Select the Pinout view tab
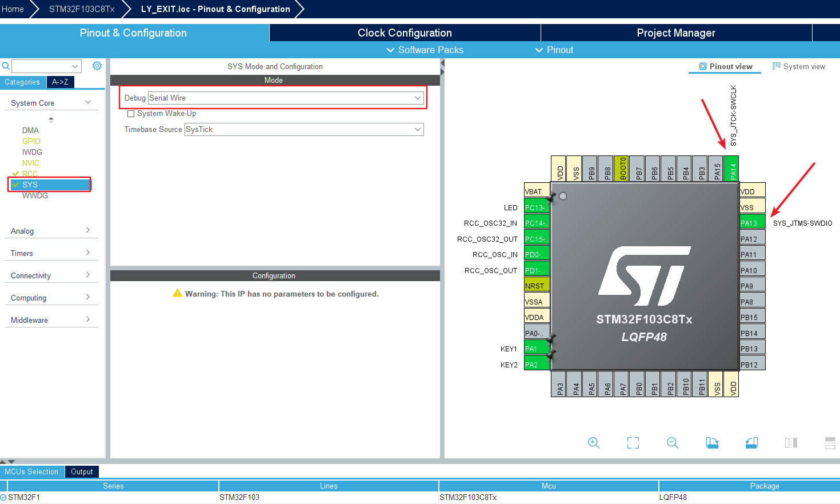 point(725,66)
